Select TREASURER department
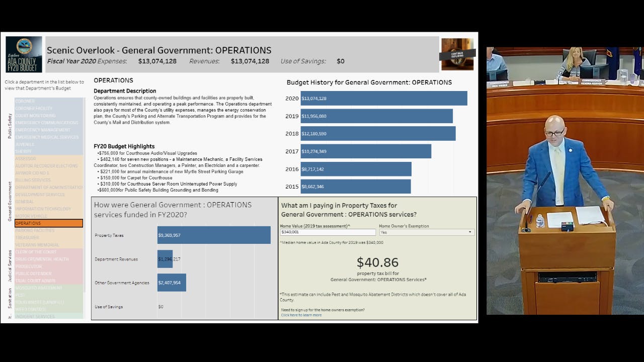This screenshot has width=644, height=362. click(49, 237)
